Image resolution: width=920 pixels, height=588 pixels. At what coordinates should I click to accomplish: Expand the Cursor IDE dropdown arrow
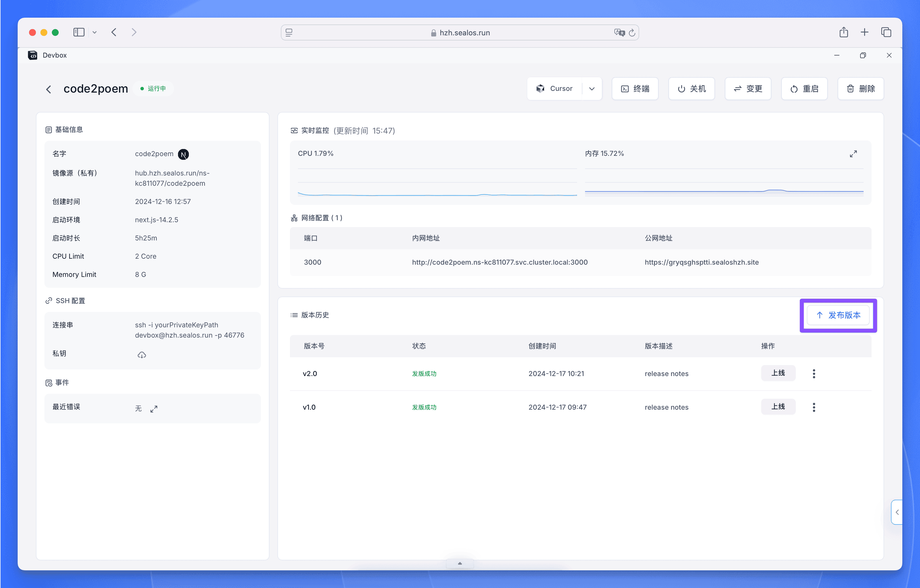tap(592, 89)
